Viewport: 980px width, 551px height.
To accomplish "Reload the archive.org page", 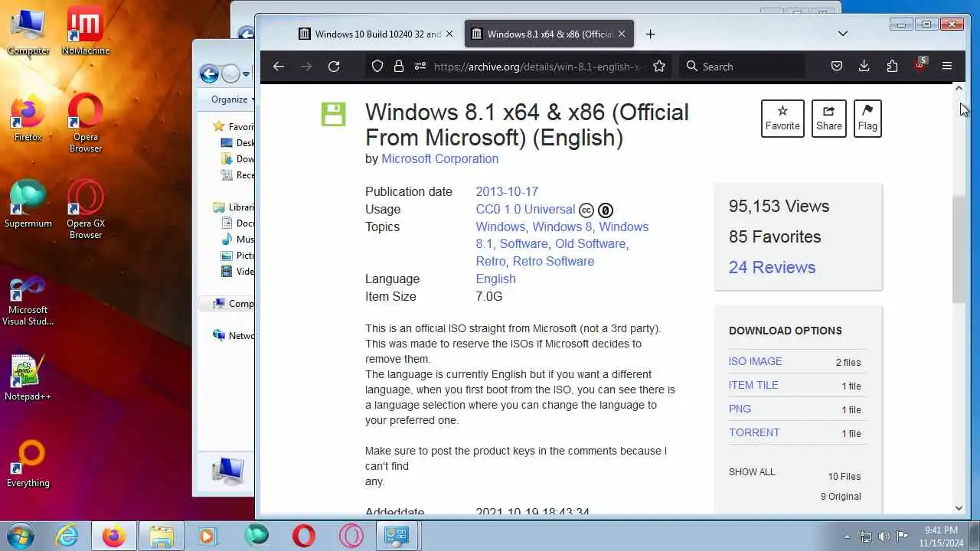I will pos(334,67).
